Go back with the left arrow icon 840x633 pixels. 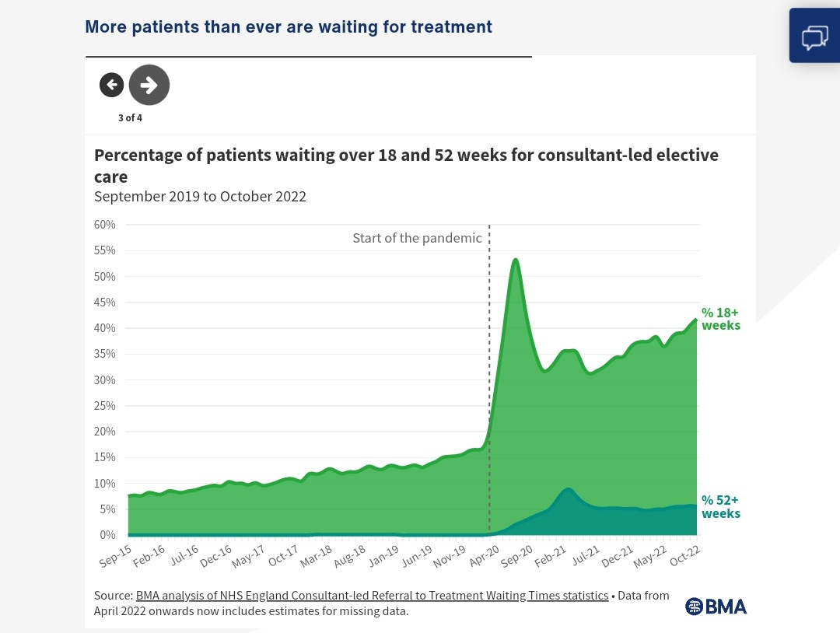pos(111,85)
